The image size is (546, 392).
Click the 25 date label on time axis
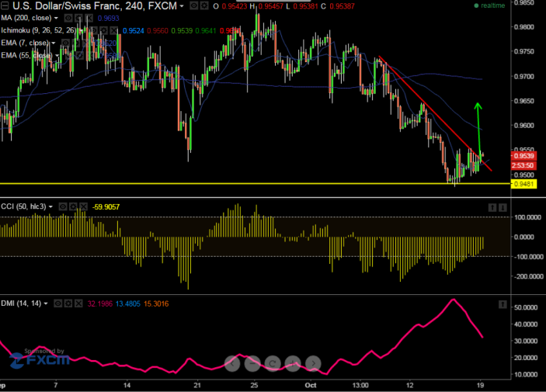tap(254, 385)
